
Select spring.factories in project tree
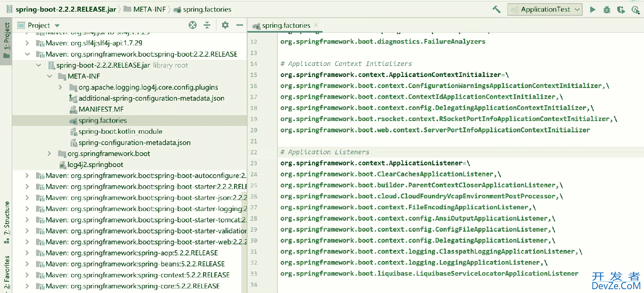(x=103, y=120)
